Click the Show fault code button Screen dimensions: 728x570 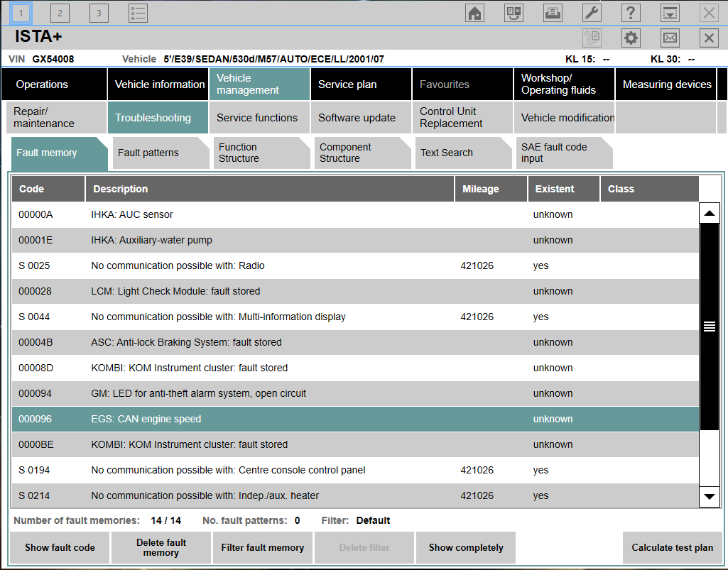[60, 547]
